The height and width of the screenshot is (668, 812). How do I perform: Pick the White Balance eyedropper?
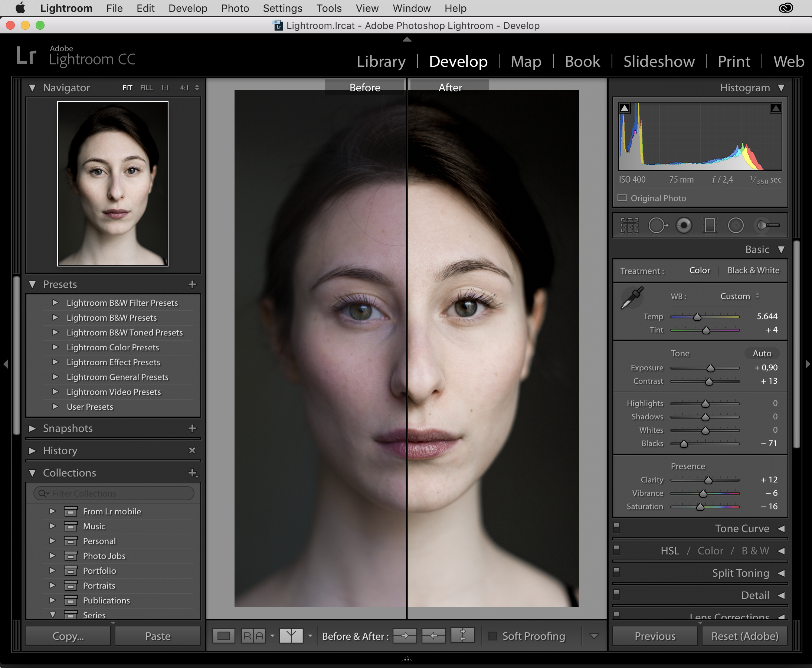(632, 297)
